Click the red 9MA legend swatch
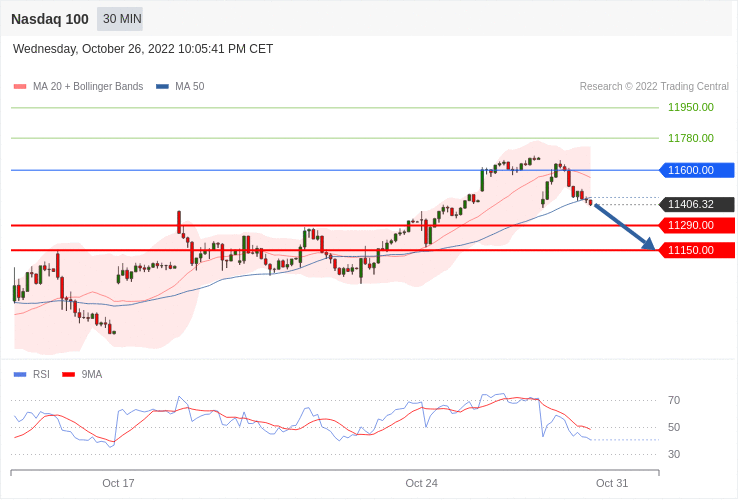This screenshot has width=738, height=500. coord(69,375)
